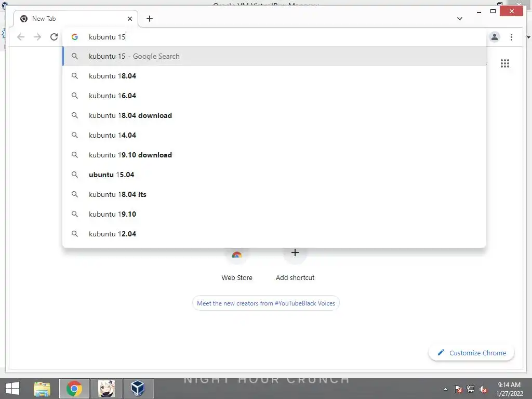Click the Customize Chrome button

[x=471, y=353]
